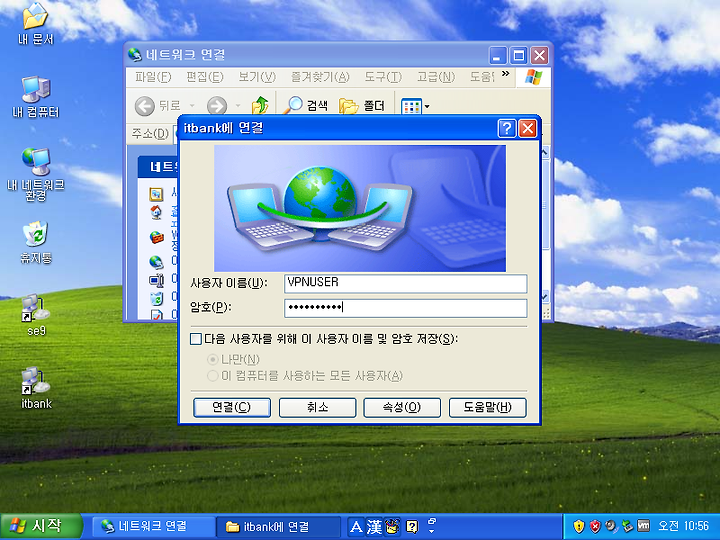This screenshot has width=720, height=540.
Task: Click the language bar A input mode icon
Action: (356, 527)
